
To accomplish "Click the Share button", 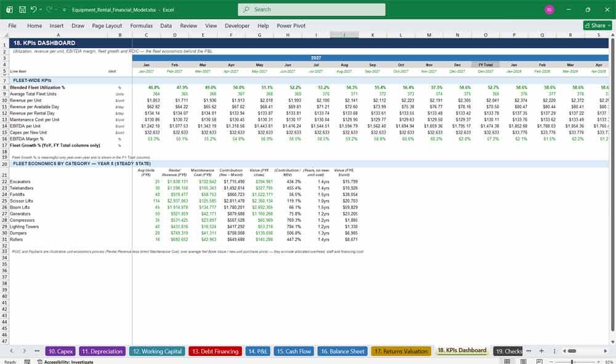I will pos(598,25).
